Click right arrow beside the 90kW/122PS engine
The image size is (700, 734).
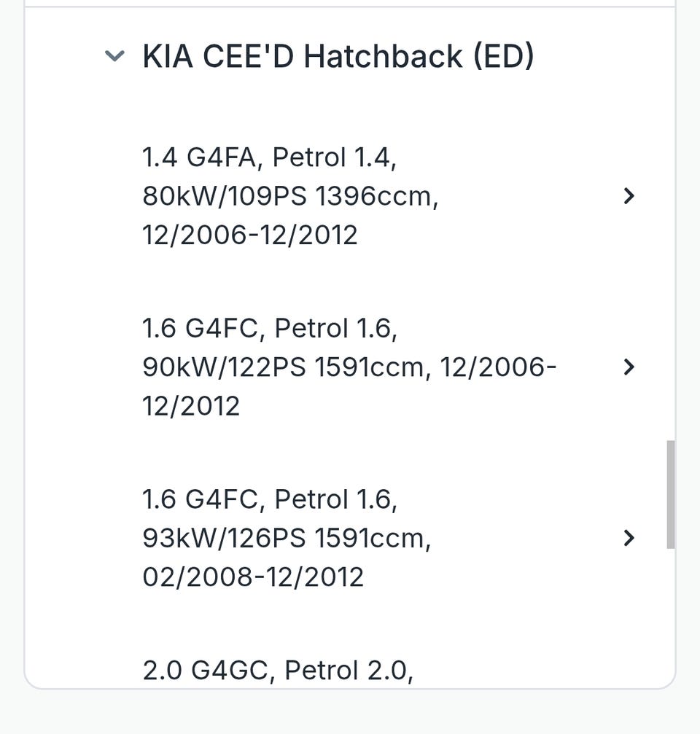[629, 367]
